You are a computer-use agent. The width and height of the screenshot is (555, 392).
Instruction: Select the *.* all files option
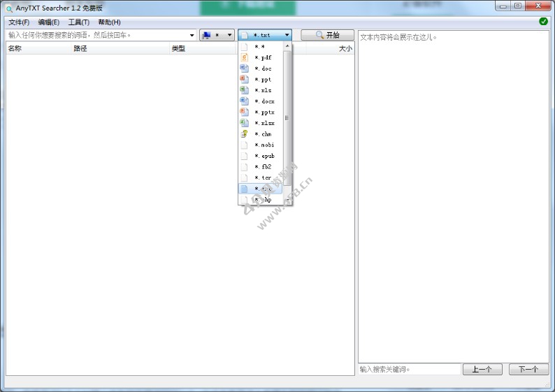pos(261,46)
